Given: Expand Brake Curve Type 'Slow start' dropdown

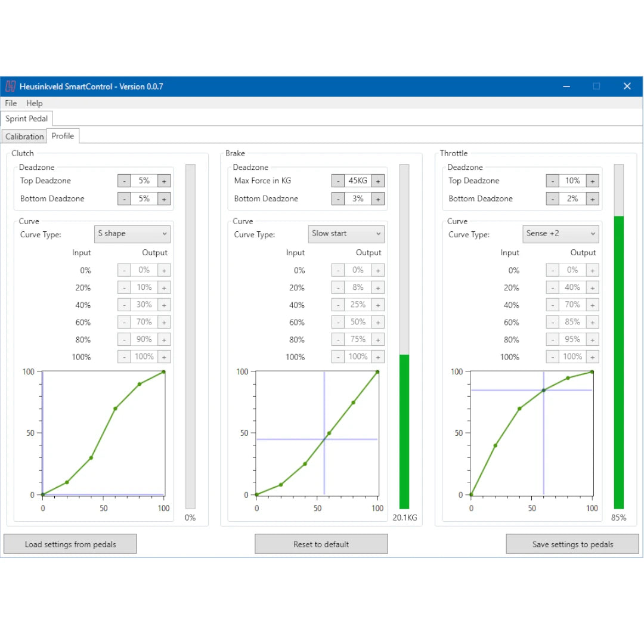Looking at the screenshot, I should point(346,234).
